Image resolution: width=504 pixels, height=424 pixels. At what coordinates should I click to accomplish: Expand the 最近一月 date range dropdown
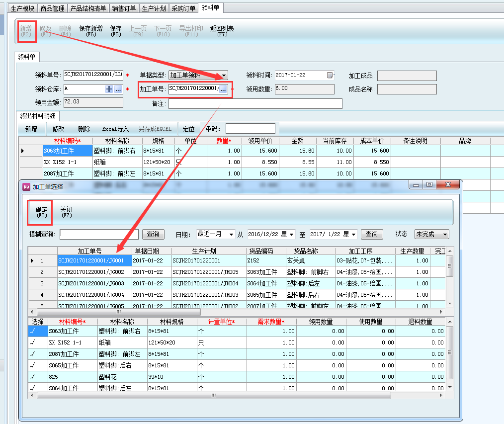point(231,234)
